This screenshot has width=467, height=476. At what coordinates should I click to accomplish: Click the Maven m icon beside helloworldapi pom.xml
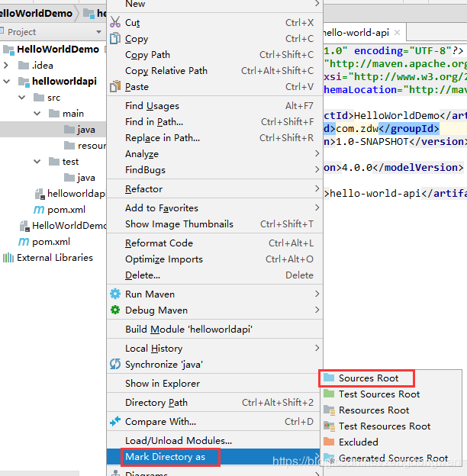[39, 210]
